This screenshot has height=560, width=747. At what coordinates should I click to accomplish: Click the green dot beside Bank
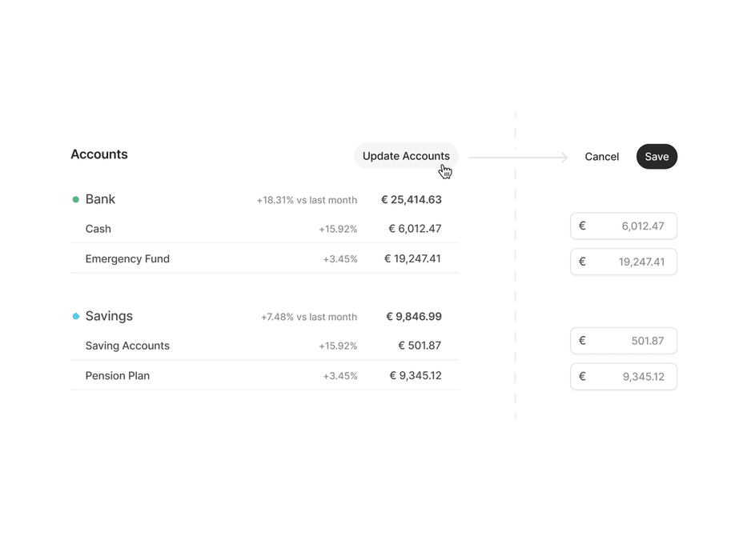[76, 199]
